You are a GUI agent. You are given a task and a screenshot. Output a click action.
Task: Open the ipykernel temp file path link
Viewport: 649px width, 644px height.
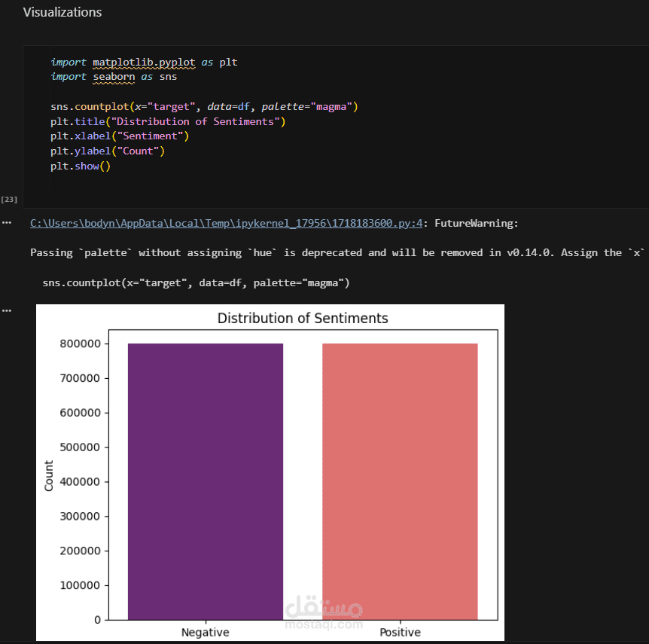pos(227,223)
